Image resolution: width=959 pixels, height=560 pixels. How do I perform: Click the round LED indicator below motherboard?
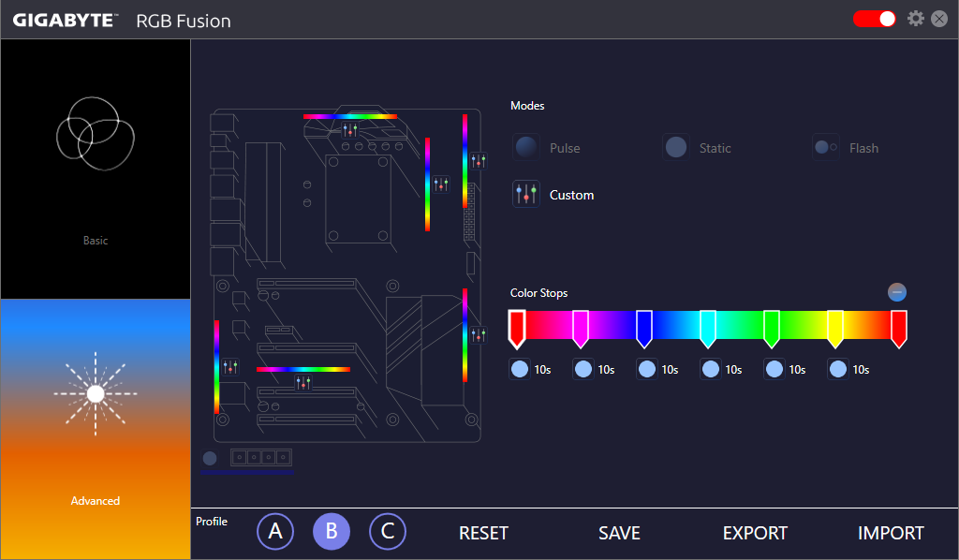210,458
